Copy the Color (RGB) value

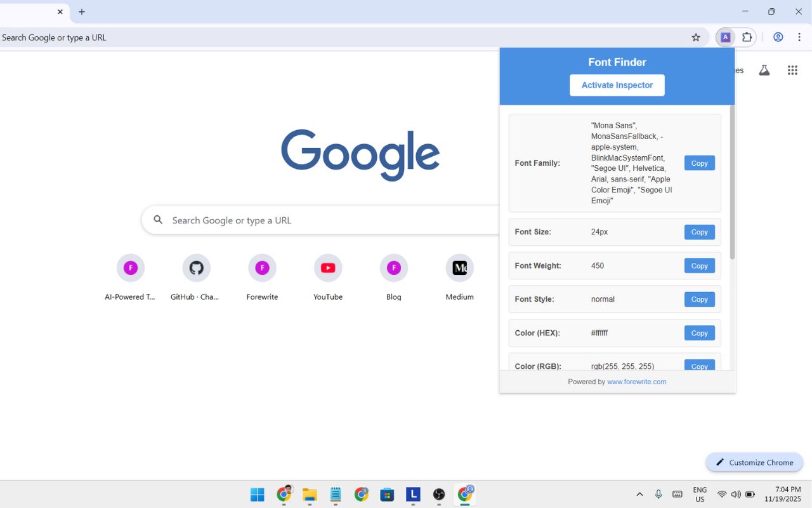700,365
